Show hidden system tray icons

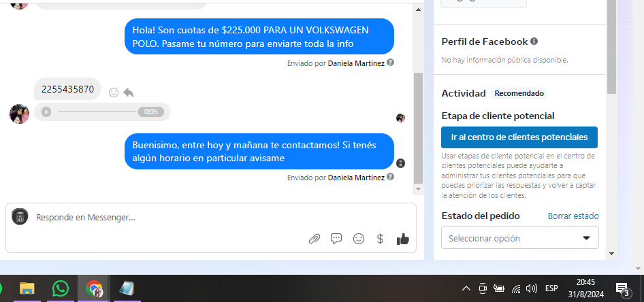(466, 288)
